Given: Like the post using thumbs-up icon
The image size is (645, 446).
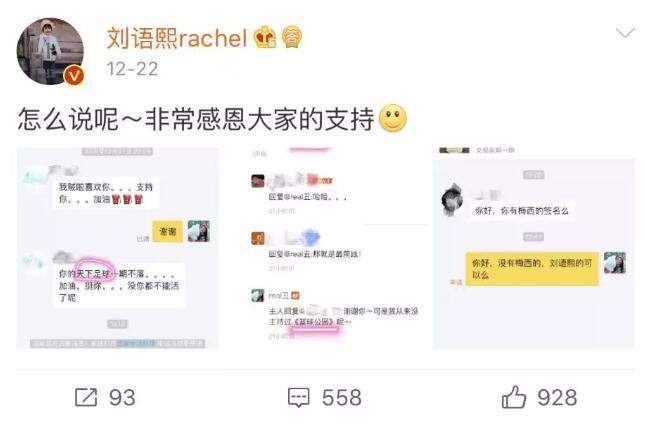Looking at the screenshot, I should click(514, 397).
